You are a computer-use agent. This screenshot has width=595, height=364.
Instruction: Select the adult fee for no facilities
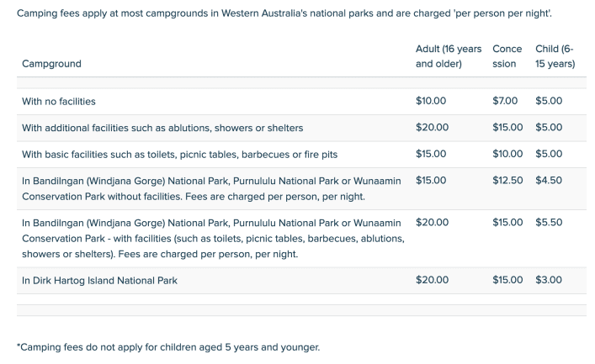coord(431,102)
